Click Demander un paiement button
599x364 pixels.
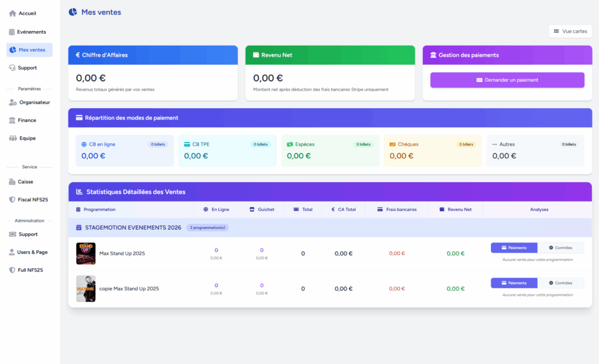[x=507, y=80]
